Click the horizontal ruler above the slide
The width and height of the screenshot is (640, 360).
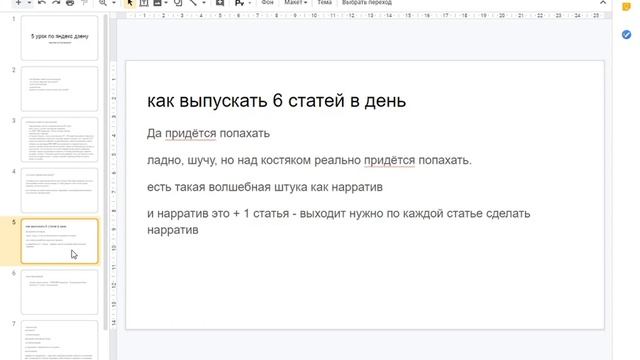coord(363,16)
